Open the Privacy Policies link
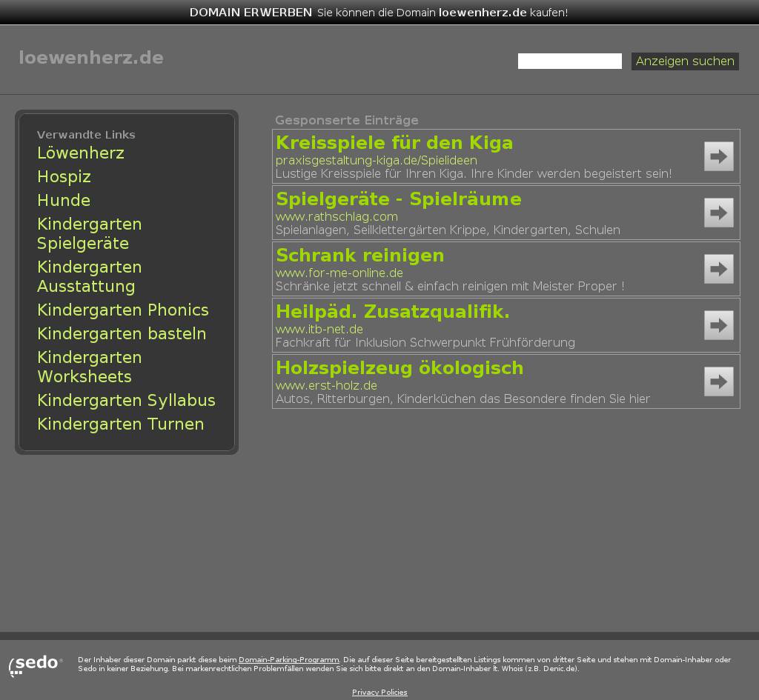The width and height of the screenshot is (759, 700). [379, 692]
